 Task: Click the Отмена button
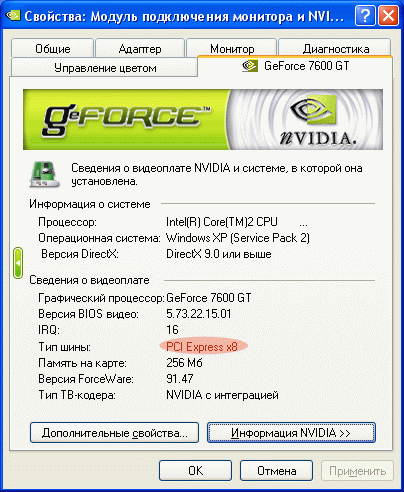276,470
